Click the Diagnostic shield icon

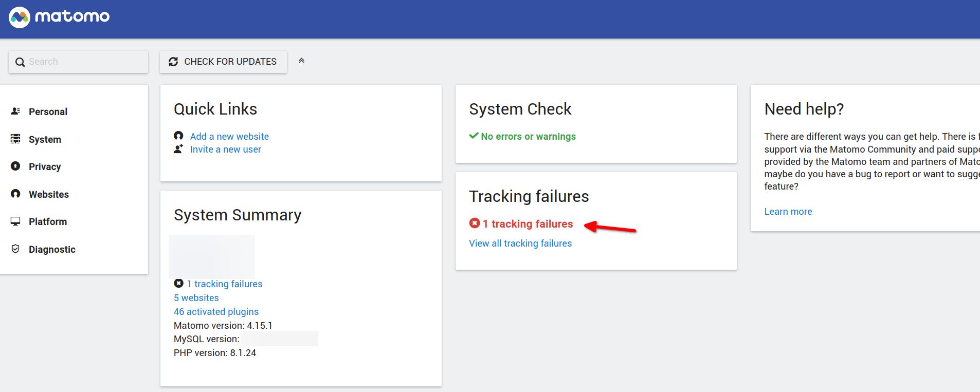15,249
